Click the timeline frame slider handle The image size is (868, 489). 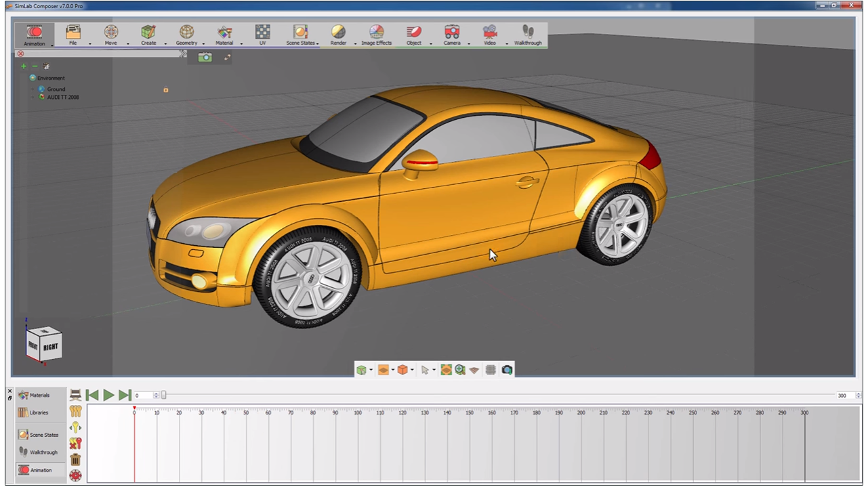(x=163, y=395)
